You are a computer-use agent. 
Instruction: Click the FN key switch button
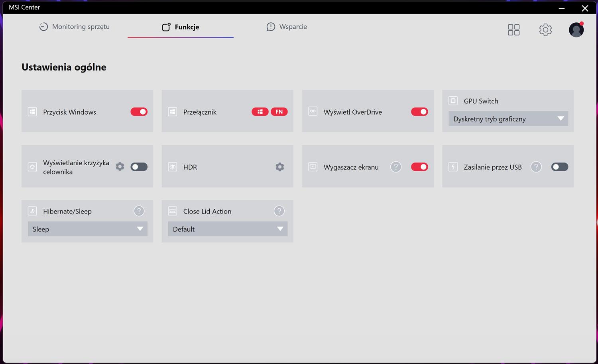coord(279,112)
